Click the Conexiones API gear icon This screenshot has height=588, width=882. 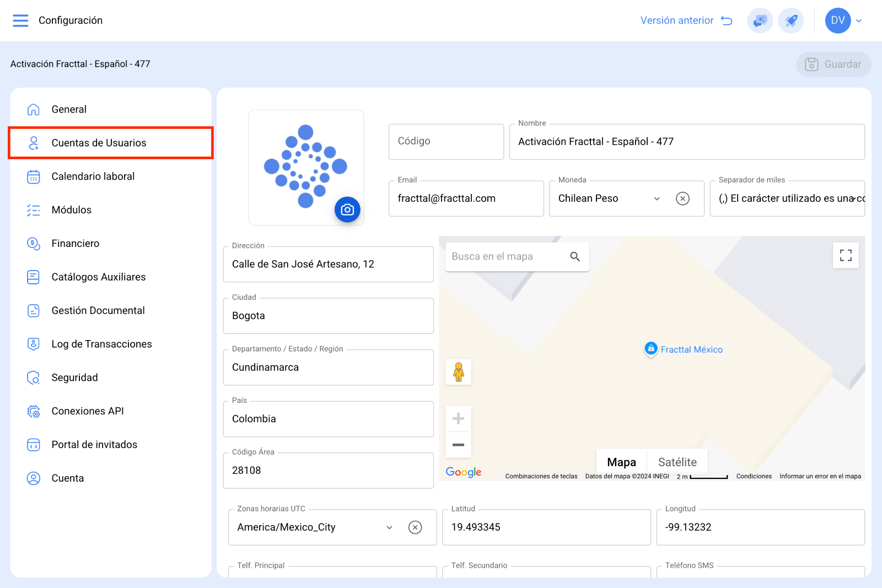point(34,411)
